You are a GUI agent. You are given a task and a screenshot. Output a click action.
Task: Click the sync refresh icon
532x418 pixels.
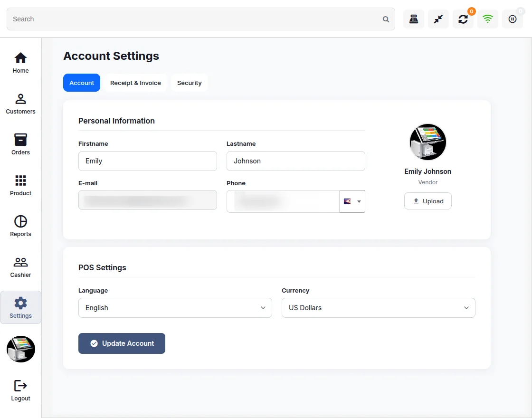pos(463,19)
